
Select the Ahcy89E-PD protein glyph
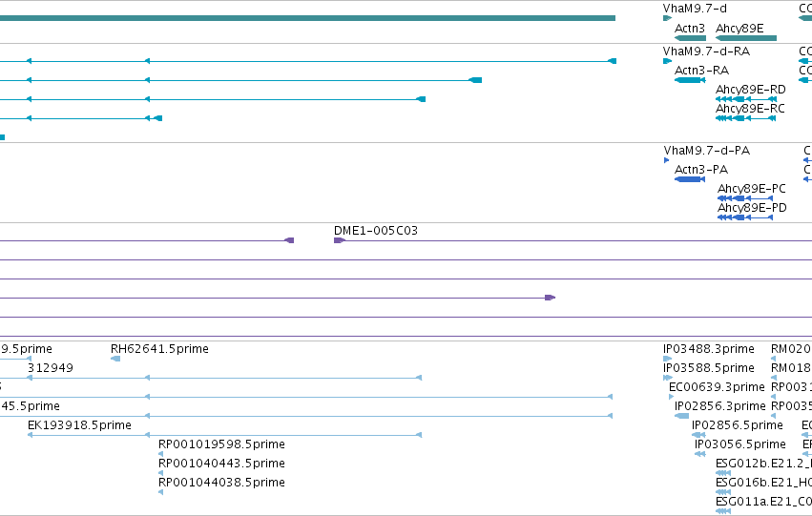(x=745, y=217)
